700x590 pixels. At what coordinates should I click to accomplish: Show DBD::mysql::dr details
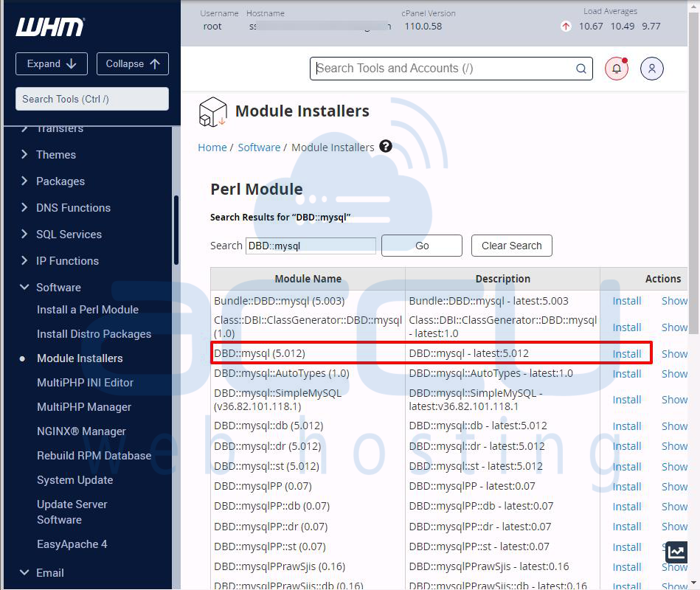[674, 446]
